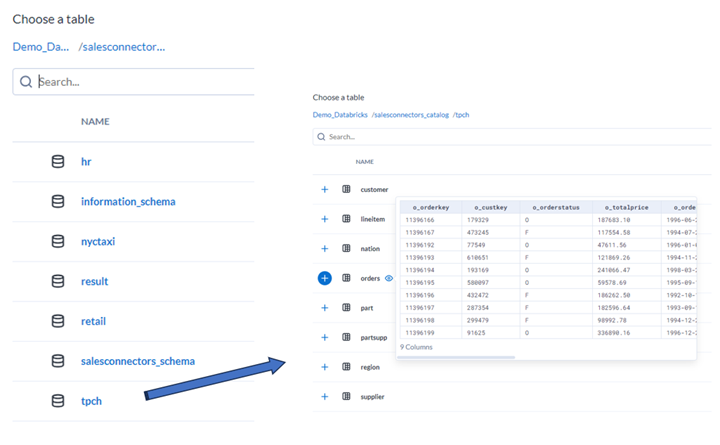This screenshot has height=445, width=720.
Task: Select the partsupp table name
Action: (x=374, y=338)
